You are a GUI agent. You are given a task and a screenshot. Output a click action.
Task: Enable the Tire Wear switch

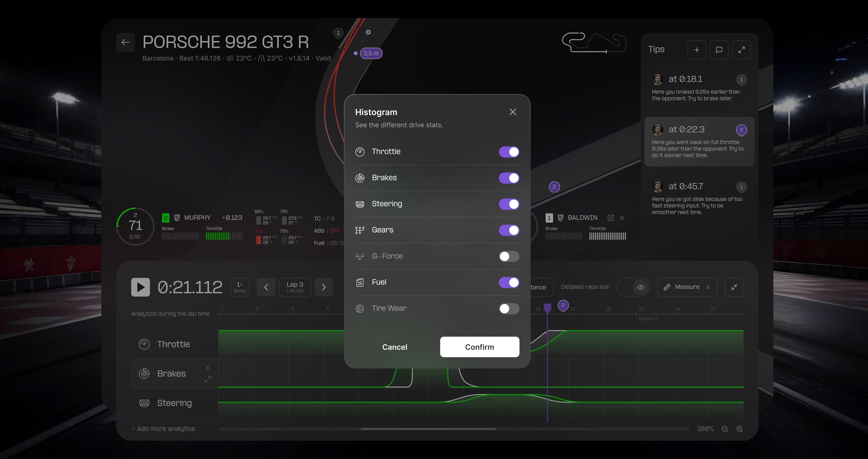509,308
